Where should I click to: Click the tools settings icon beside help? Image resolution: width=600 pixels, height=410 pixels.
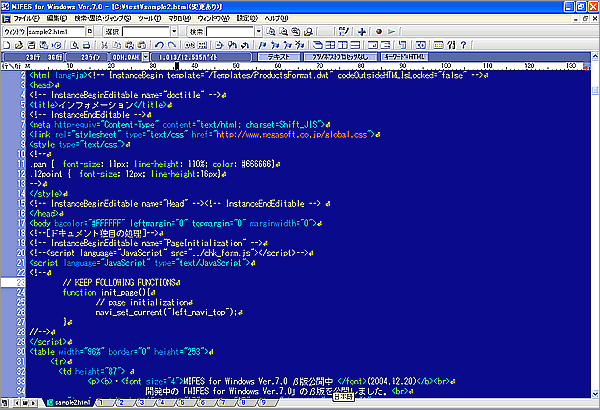(451, 45)
